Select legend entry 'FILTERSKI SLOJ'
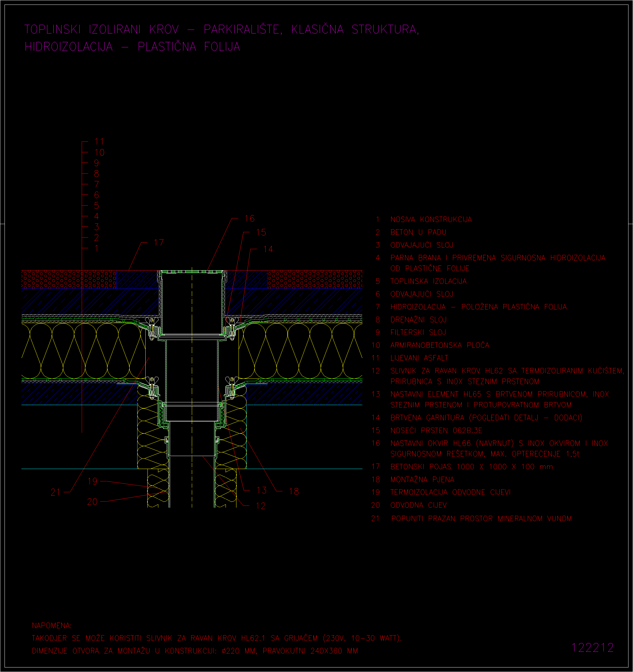 418,333
